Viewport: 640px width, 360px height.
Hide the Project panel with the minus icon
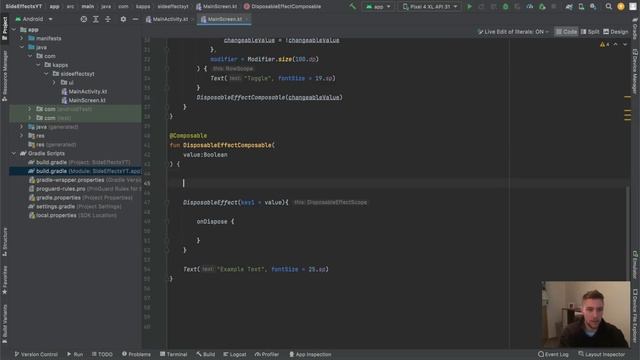click(135, 19)
